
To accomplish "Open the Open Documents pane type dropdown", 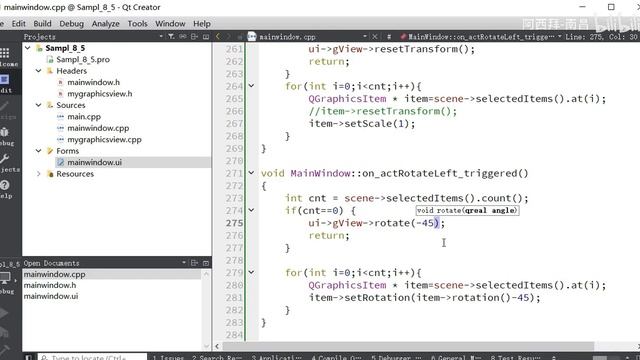I will pos(184,263).
